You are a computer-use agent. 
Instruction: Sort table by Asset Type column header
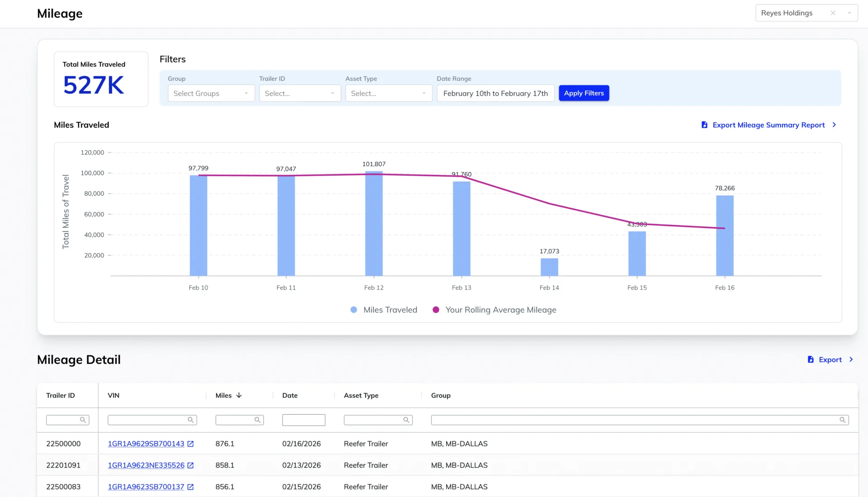[361, 395]
